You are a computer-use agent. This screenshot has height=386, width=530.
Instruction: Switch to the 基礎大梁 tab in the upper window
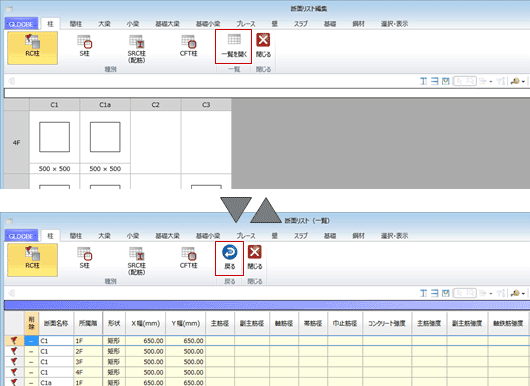(167, 24)
